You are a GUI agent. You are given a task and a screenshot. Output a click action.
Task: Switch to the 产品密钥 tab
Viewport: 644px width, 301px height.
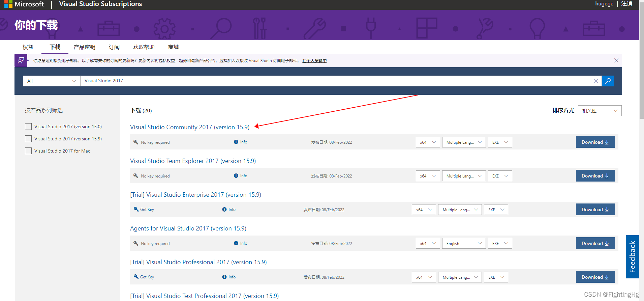pos(84,47)
